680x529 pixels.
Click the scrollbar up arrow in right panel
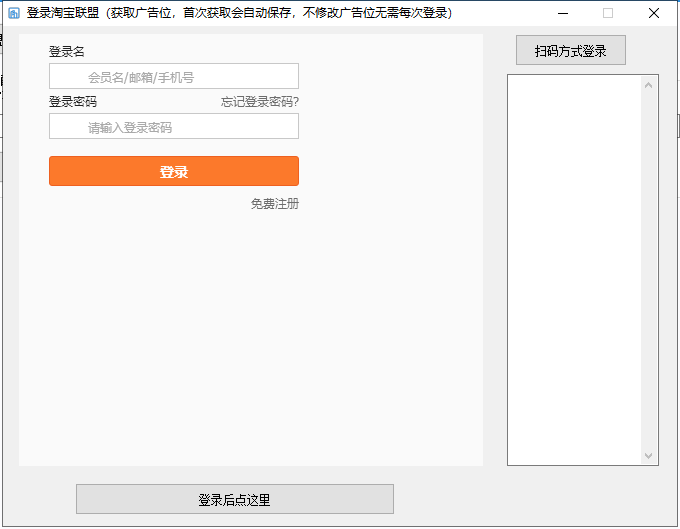[x=648, y=85]
